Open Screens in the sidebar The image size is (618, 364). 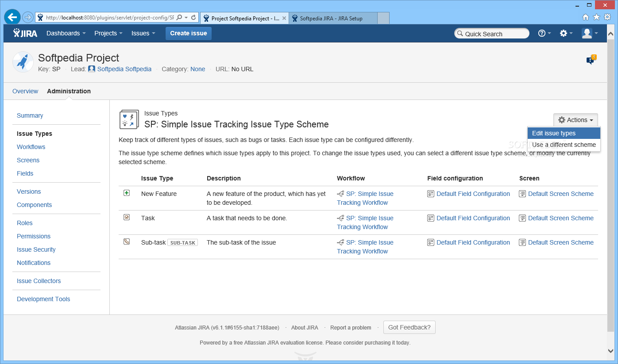click(x=28, y=160)
